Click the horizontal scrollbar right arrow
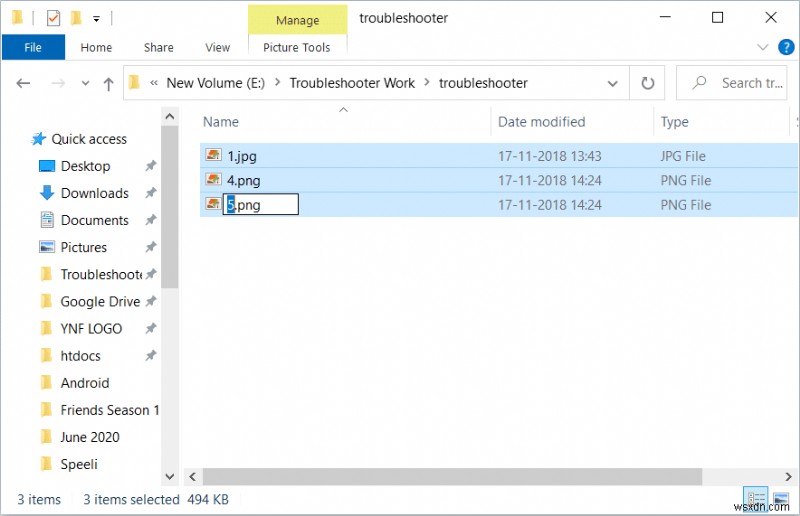This screenshot has width=800, height=516. 788,477
